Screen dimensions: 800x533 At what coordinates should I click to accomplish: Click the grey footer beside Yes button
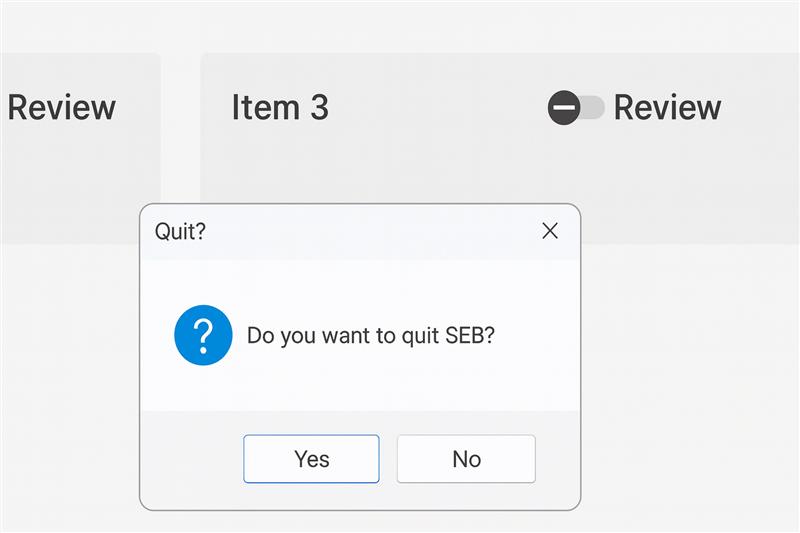(x=191, y=459)
